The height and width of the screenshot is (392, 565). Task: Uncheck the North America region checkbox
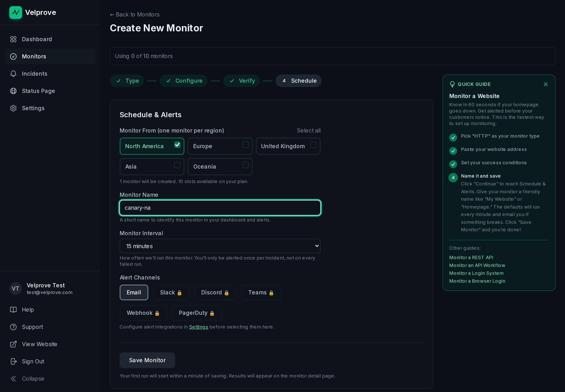click(x=177, y=145)
